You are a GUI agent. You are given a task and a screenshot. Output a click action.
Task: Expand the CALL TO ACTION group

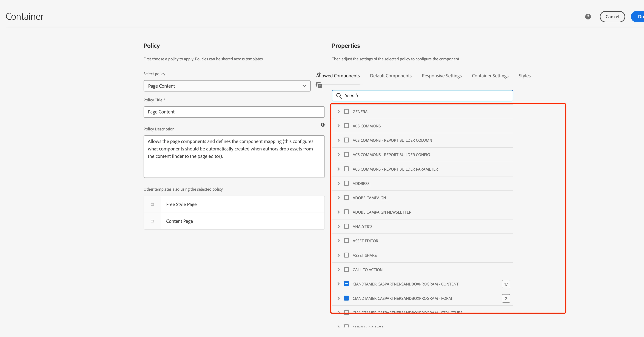point(338,270)
